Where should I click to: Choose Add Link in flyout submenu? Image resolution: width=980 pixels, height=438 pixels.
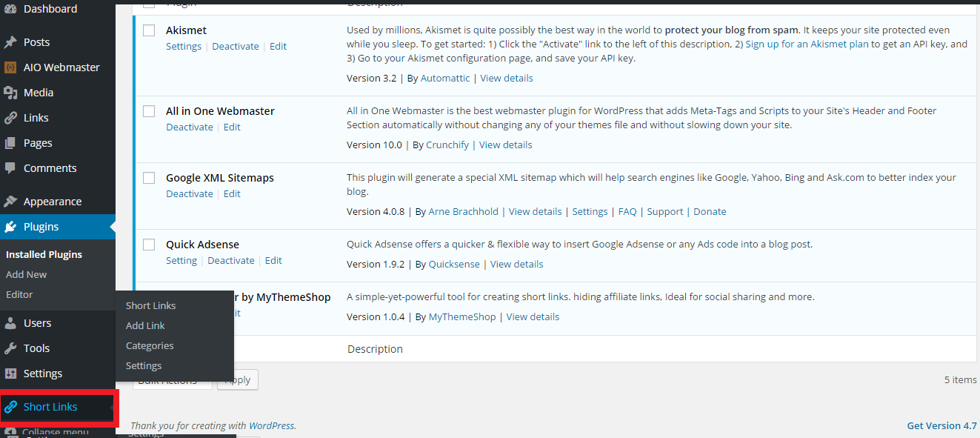pyautogui.click(x=145, y=325)
